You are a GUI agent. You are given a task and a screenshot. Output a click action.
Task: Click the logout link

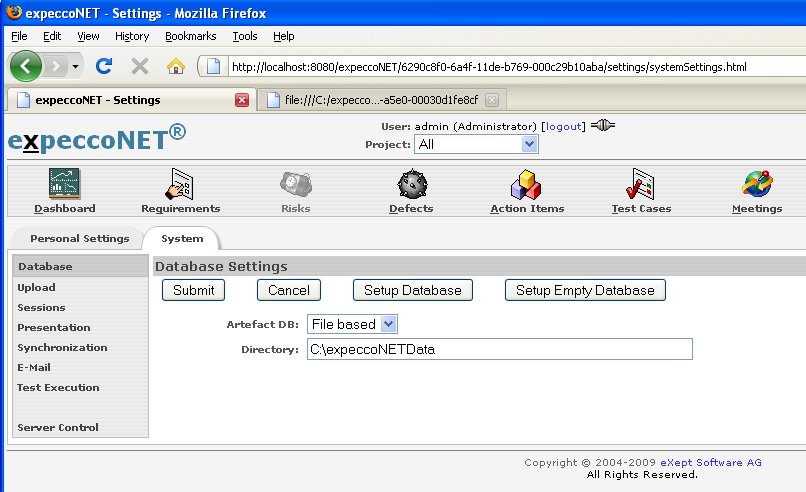pos(563,127)
